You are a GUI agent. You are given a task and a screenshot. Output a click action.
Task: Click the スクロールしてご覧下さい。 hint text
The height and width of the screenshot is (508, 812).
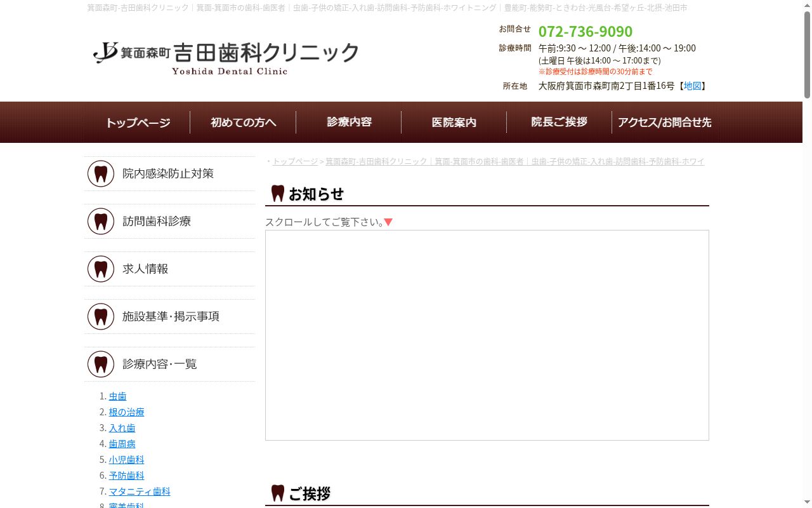tap(325, 222)
